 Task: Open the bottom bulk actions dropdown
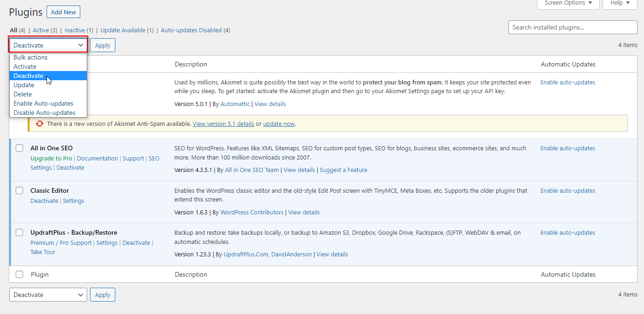48,295
